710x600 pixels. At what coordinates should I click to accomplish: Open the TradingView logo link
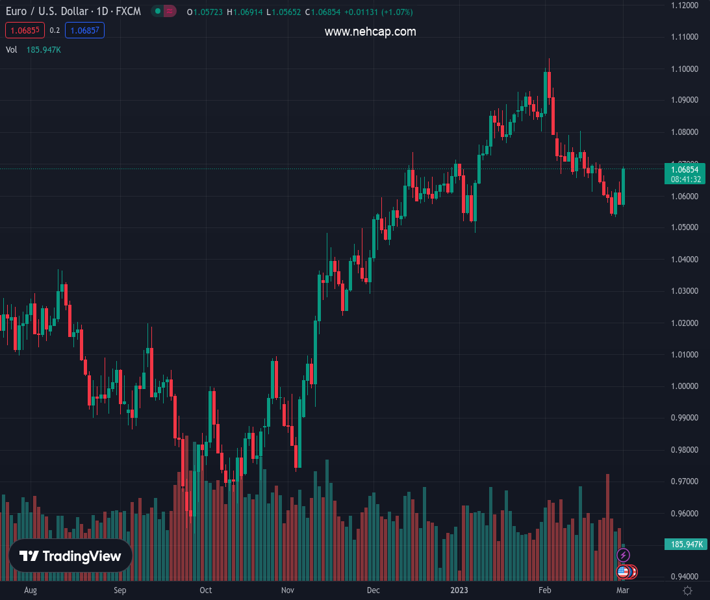71,557
